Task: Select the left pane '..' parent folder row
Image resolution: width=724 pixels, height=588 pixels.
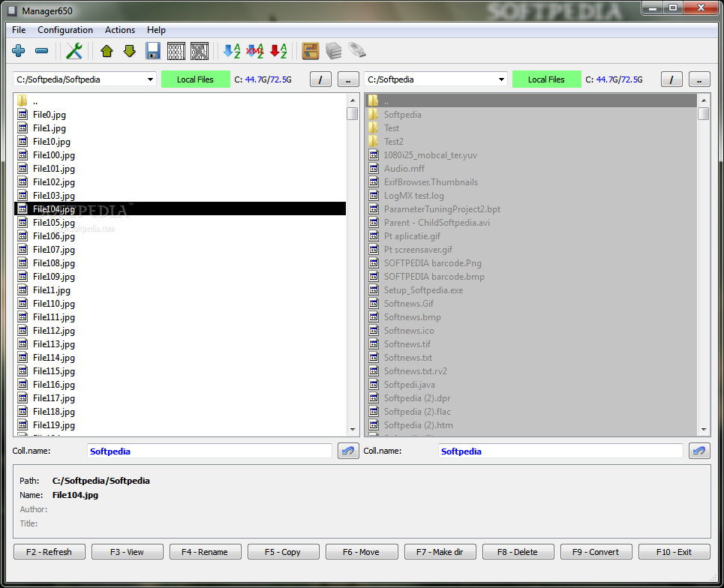Action: [180, 101]
